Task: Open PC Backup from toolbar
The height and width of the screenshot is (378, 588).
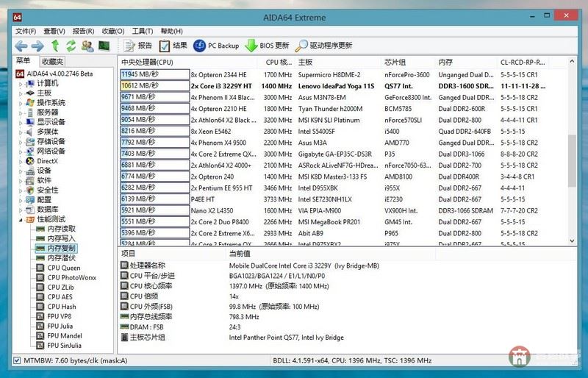Action: (216, 46)
